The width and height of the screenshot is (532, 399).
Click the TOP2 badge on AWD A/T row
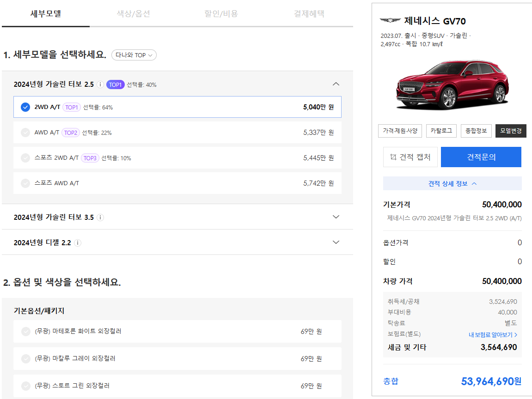[x=71, y=133]
